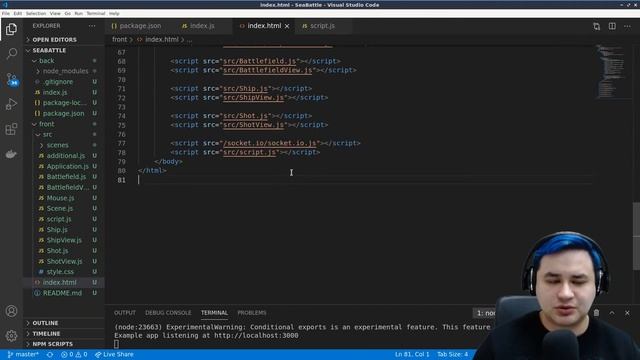The height and width of the screenshot is (360, 640).
Task: Maximize the panel with the up chevron
Action: tap(612, 313)
